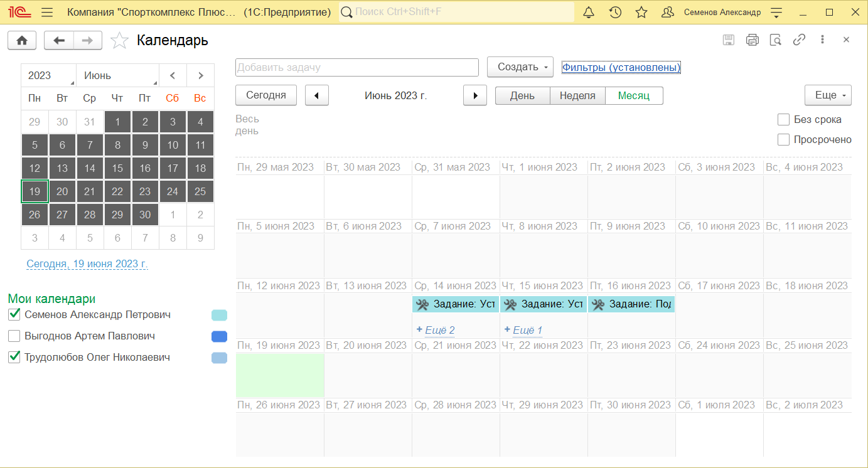Select June 19 in the mini calendar
This screenshot has height=468, width=868.
pyautogui.click(x=35, y=191)
